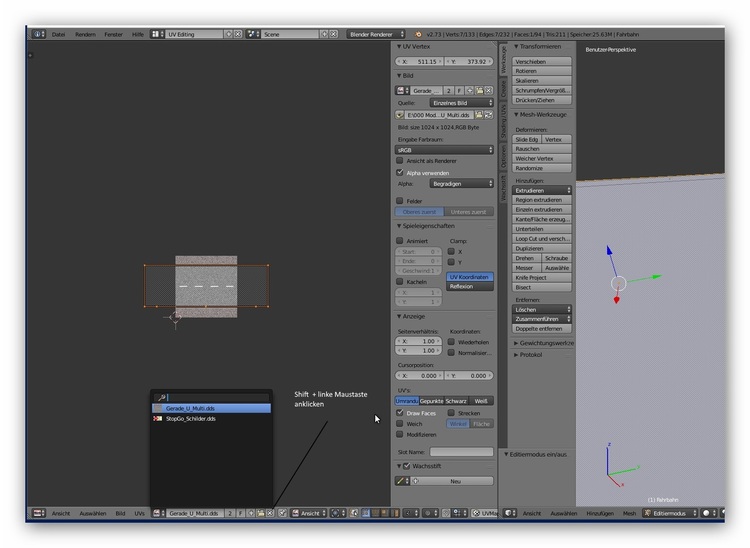Click Neu button in Wachsstift panel
This screenshot has height=548, width=750.
452,481
